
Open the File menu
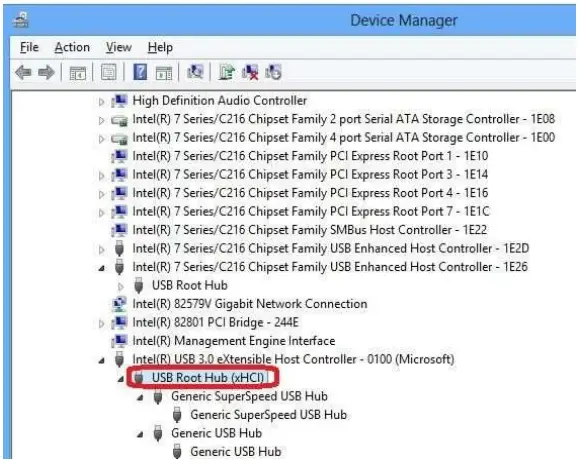[29, 47]
